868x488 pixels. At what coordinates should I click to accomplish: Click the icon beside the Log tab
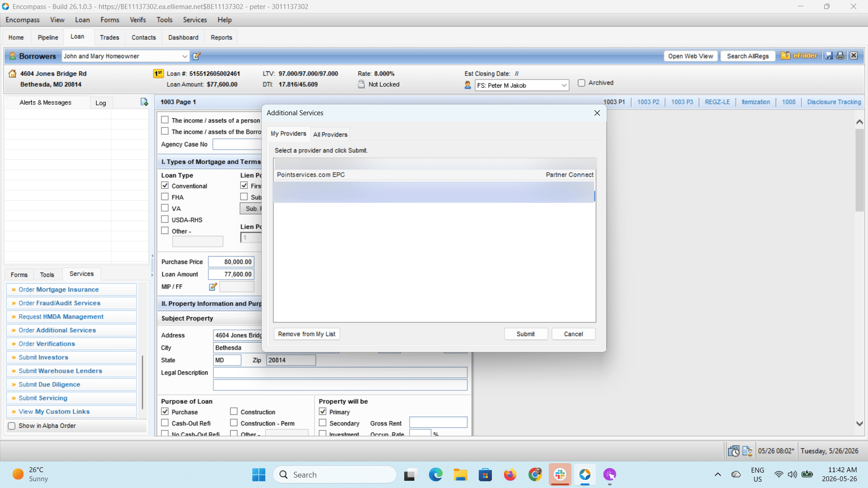[x=144, y=102]
